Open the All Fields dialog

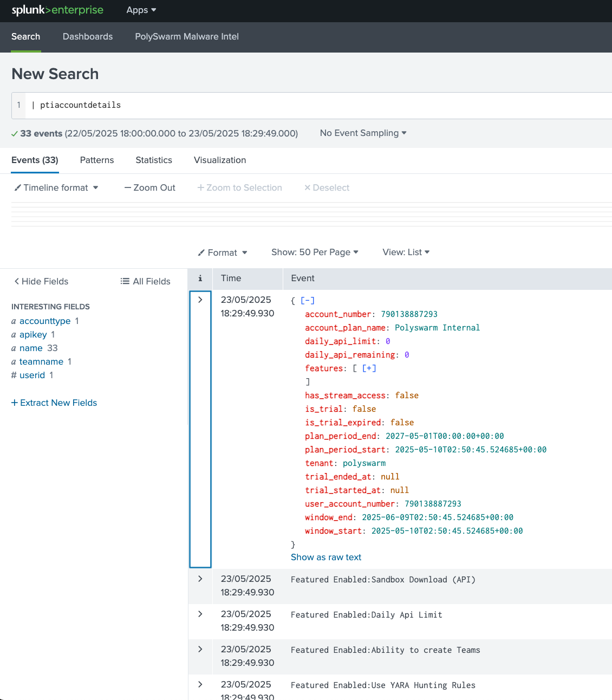pos(146,281)
